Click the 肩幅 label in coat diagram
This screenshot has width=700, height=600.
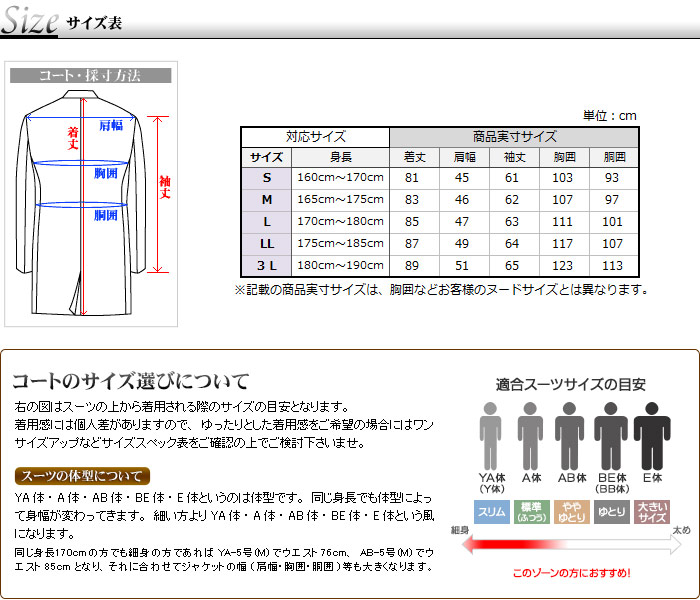[111, 125]
